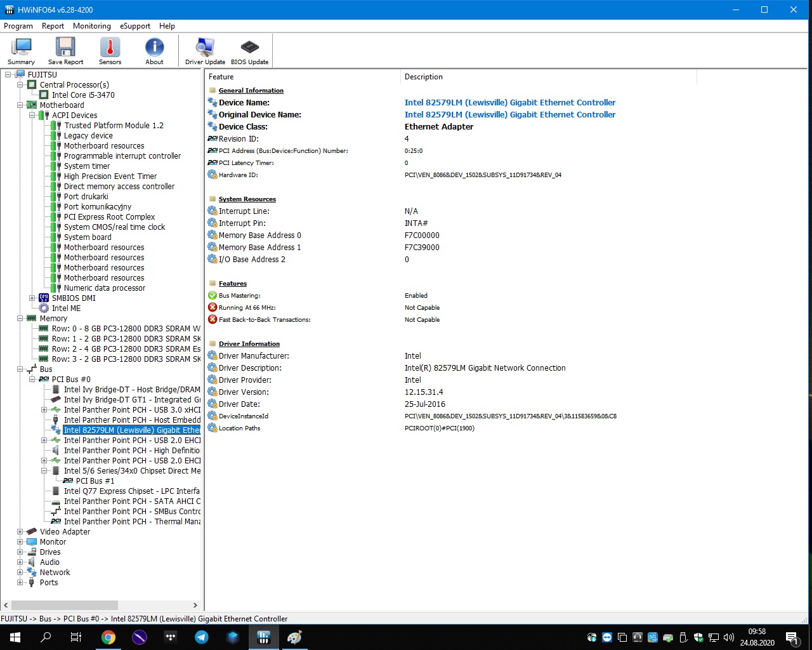Screen dimensions: 812x650
Task: Collapse the FUJITSU root node
Action: pyautogui.click(x=8, y=75)
